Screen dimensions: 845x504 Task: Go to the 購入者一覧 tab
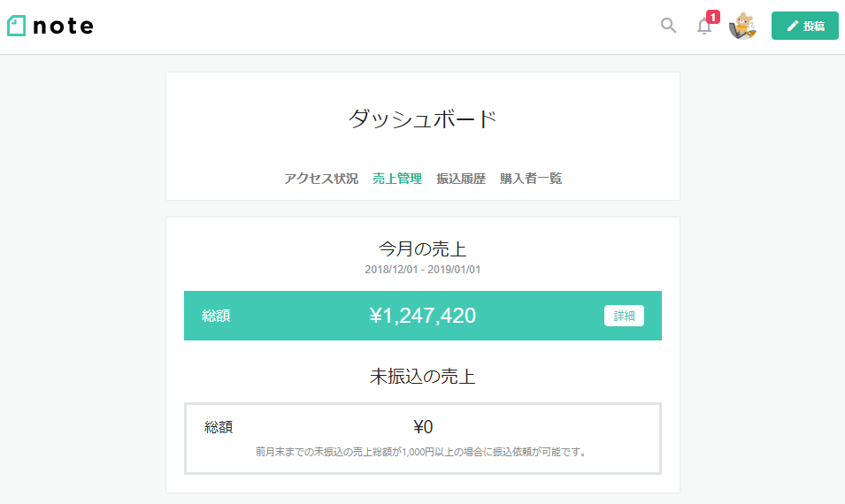click(531, 179)
